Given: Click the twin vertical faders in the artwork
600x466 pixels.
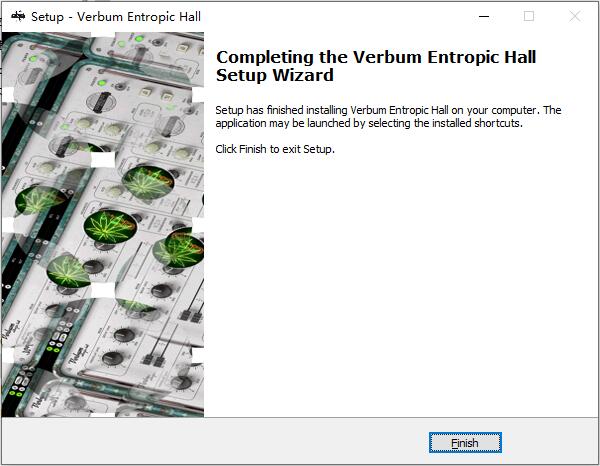Looking at the screenshot, I should (154, 360).
